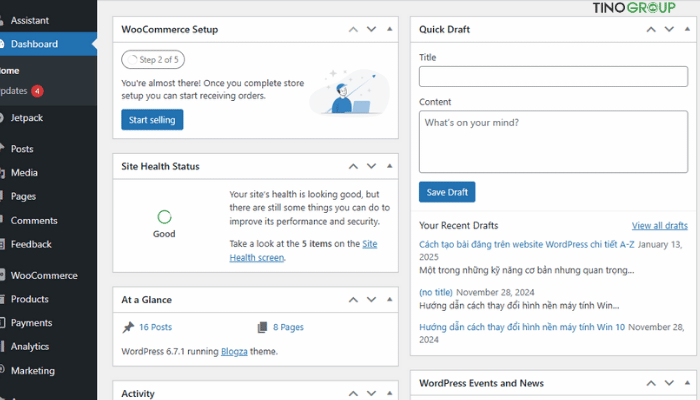700x400 pixels.
Task: Open Media menu
Action: coord(24,173)
